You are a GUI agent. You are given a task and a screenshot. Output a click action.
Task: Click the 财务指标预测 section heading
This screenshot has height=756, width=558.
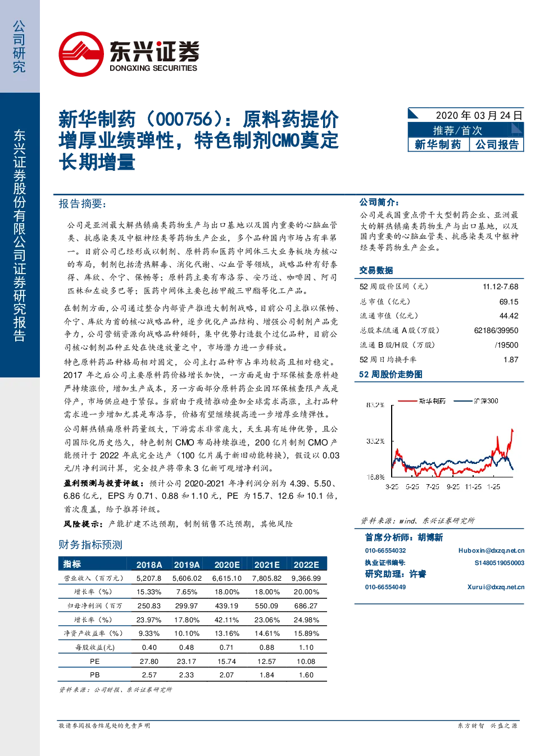pyautogui.click(x=90, y=544)
